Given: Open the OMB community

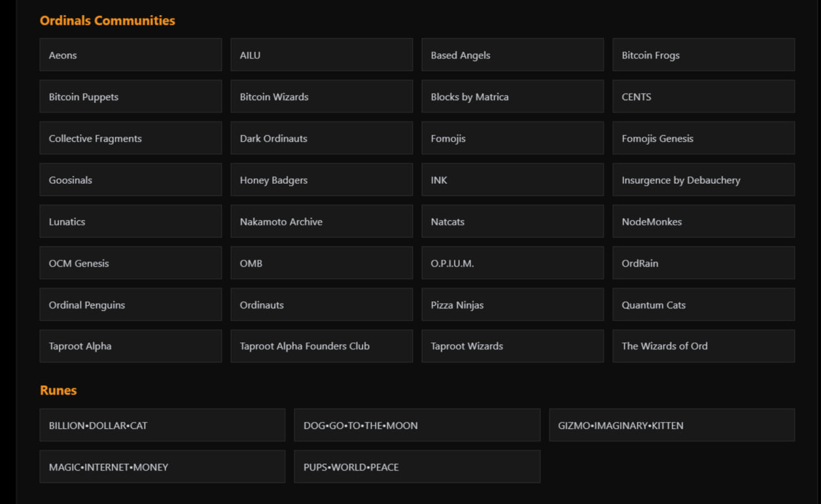Looking at the screenshot, I should [x=322, y=263].
